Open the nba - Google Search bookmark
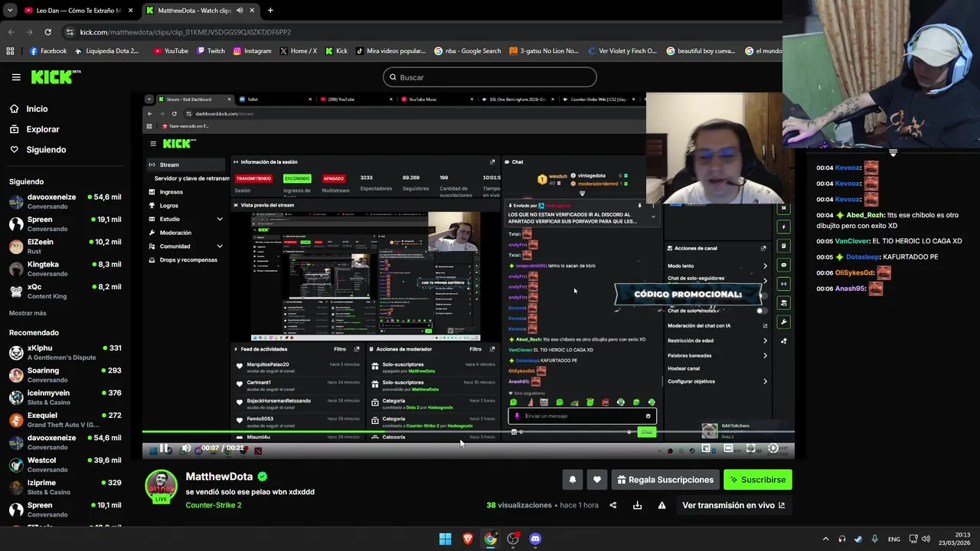980x551 pixels. coord(468,51)
